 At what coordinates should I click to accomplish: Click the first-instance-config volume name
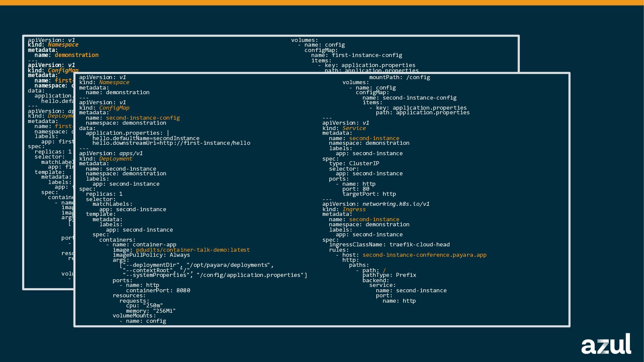click(367, 55)
